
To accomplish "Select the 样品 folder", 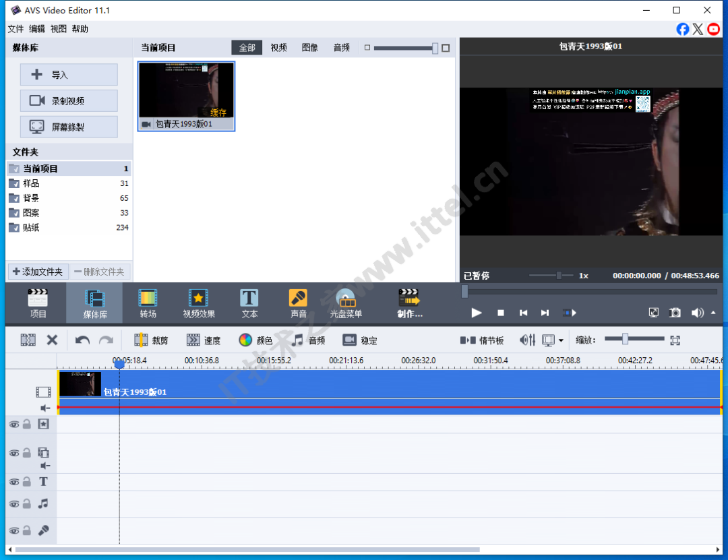I will (x=69, y=183).
